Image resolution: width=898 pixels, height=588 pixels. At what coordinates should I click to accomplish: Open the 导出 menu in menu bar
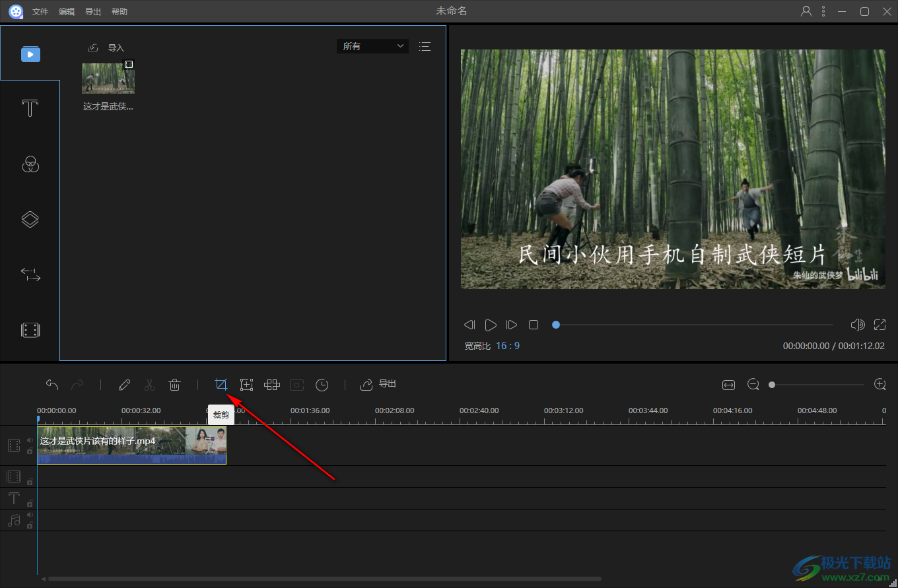coord(93,12)
